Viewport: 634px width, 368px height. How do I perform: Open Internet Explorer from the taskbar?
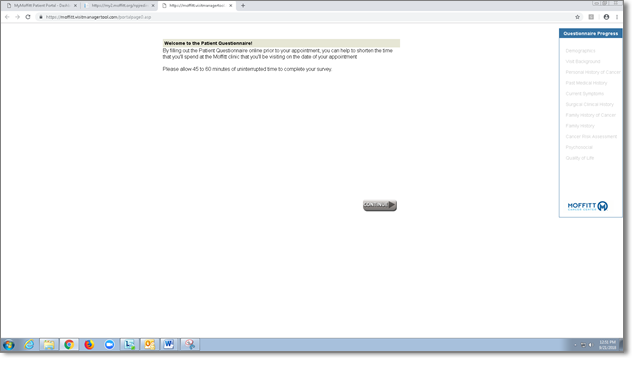(29, 345)
